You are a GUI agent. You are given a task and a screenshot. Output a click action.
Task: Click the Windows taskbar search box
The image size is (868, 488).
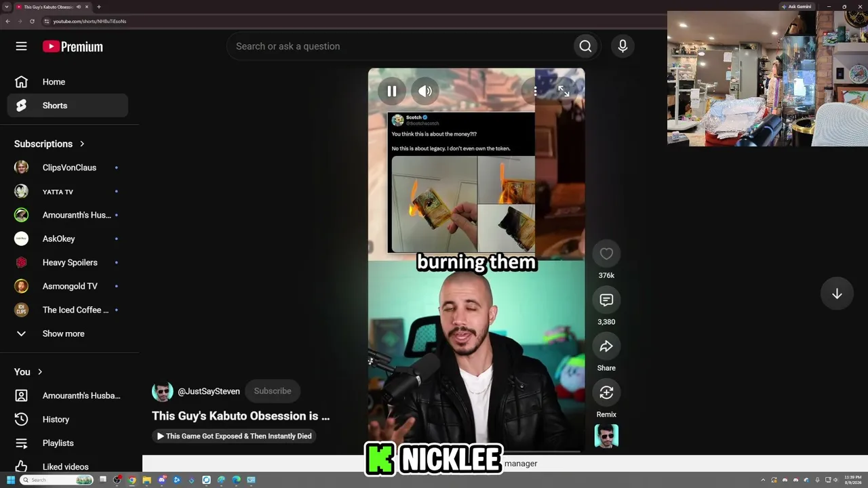click(56, 480)
